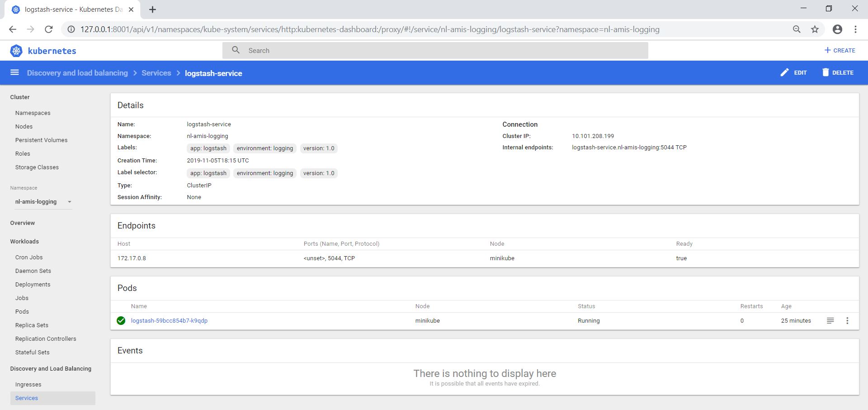Open a new browser tab
The width and height of the screenshot is (868, 410).
pyautogui.click(x=153, y=10)
